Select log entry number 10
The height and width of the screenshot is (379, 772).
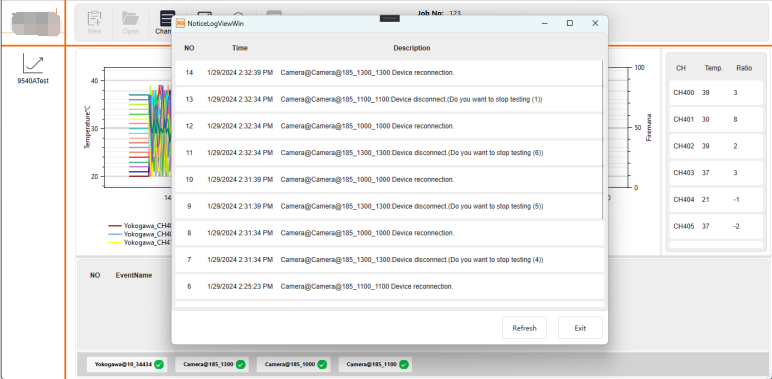(x=388, y=180)
